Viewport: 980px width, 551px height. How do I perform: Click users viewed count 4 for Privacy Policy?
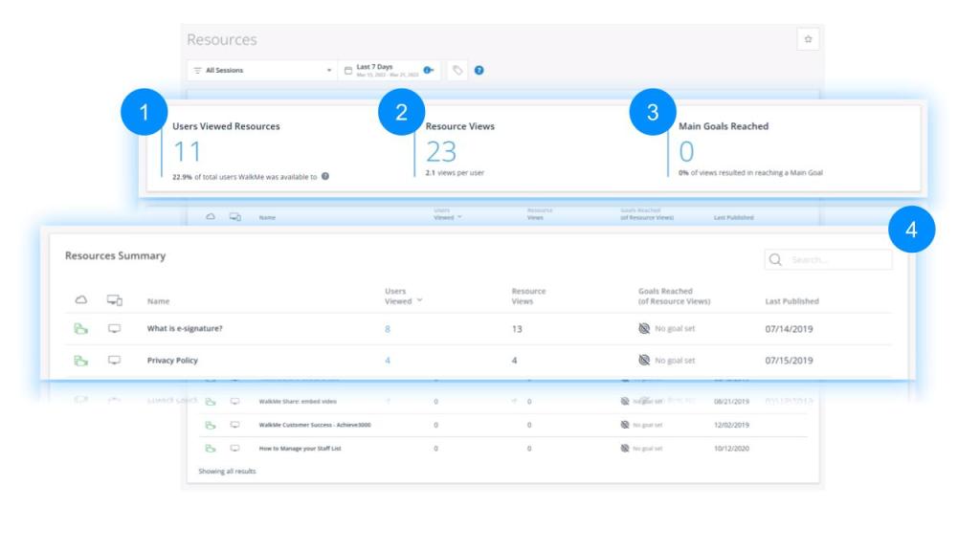pos(388,361)
